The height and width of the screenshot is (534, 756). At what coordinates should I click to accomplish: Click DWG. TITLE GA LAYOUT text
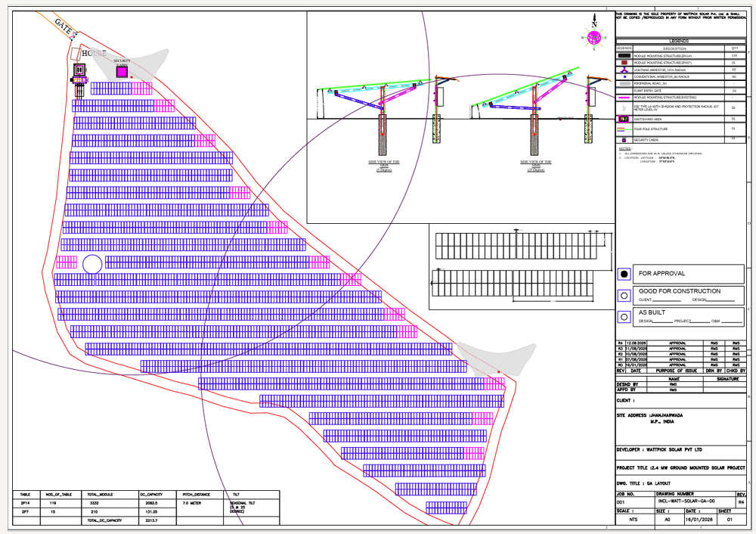click(643, 483)
